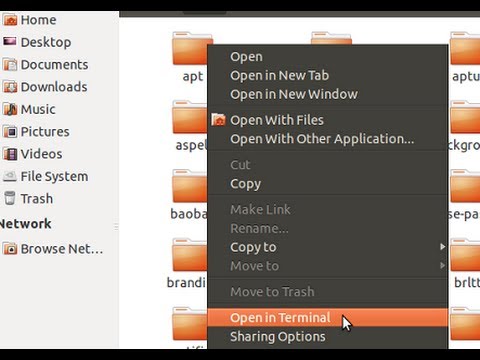
Task: Open the Downloads sidebar icon
Action: (10, 87)
